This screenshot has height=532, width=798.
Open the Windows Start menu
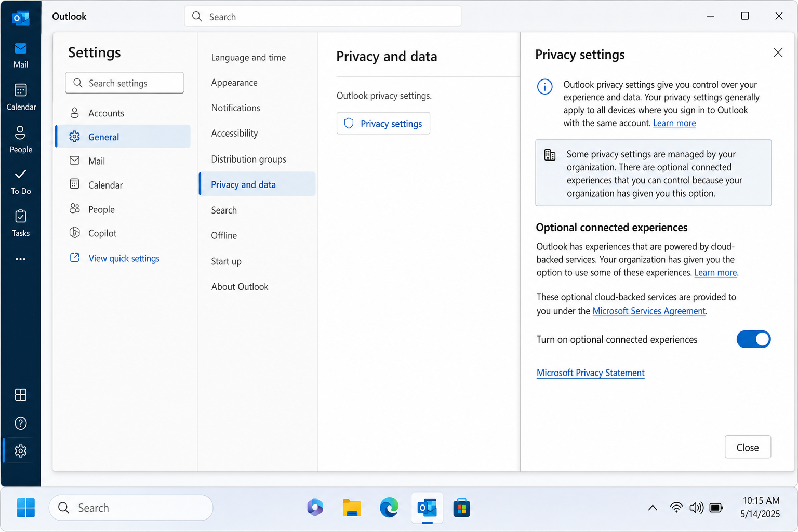click(x=25, y=508)
